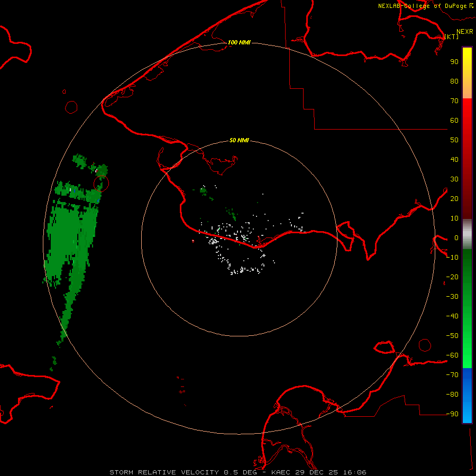Click the "NEXR" label above the scale

point(465,32)
